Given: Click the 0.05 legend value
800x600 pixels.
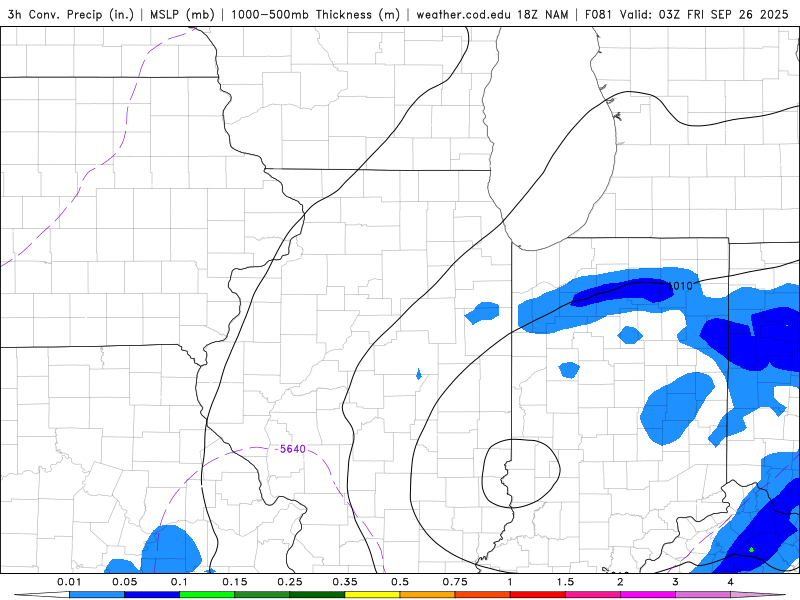Looking at the screenshot, I should tap(124, 582).
